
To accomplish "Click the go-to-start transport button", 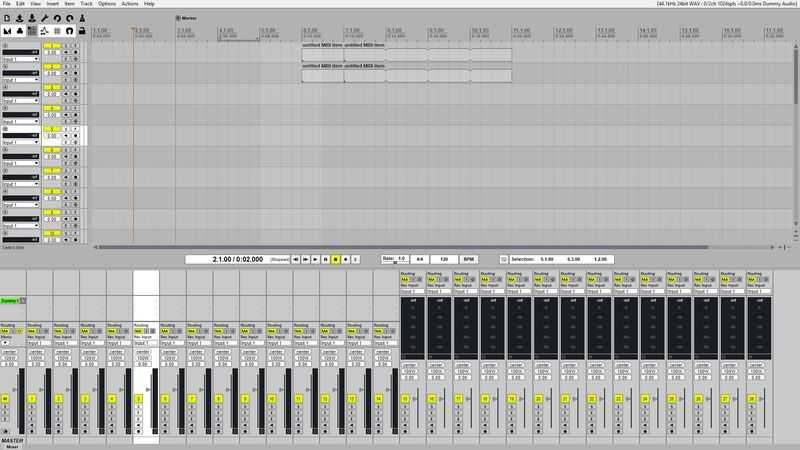I will click(x=295, y=259).
